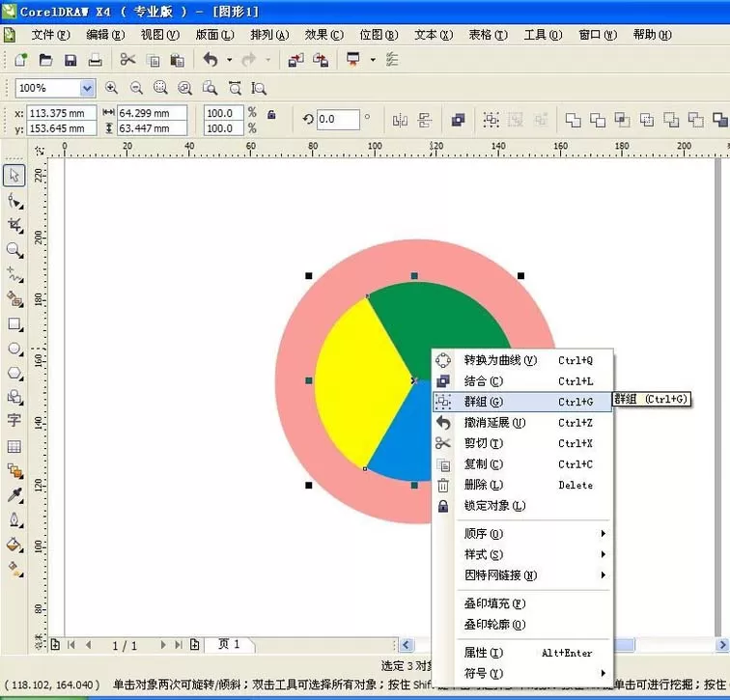
Task: Select the Eyedropper tool in the toolbox
Action: pyautogui.click(x=14, y=495)
